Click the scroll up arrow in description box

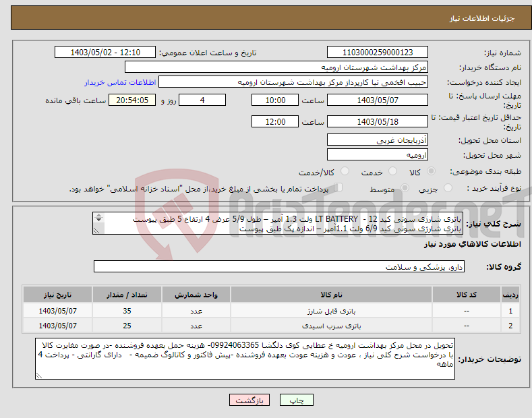coord(98,215)
